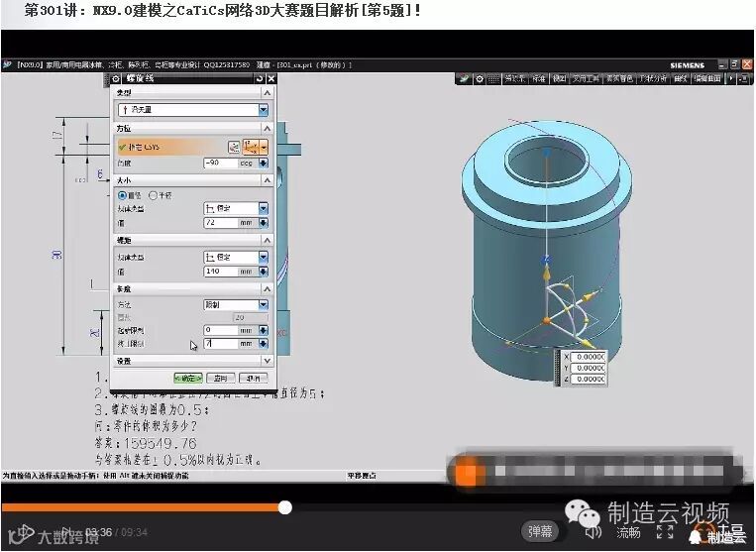Click the pitch value field showing 140
Viewport: 756px width, 552px height.
tap(221, 272)
